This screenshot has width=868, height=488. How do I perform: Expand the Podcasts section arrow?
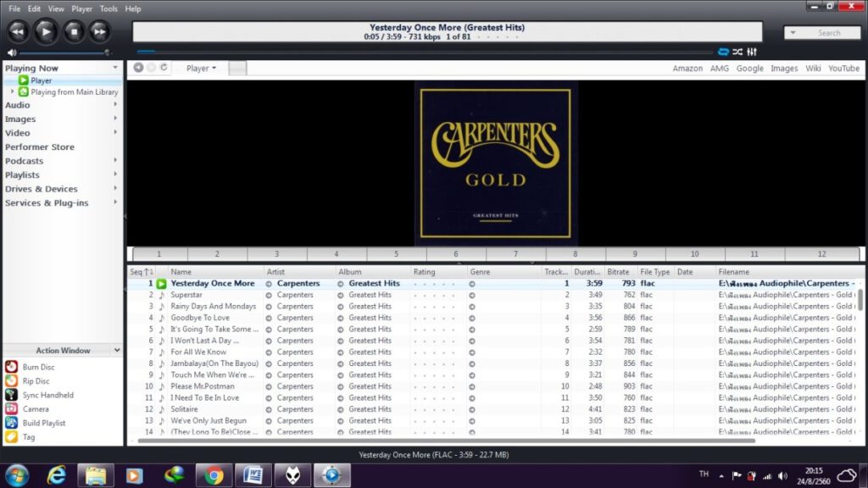tap(115, 160)
